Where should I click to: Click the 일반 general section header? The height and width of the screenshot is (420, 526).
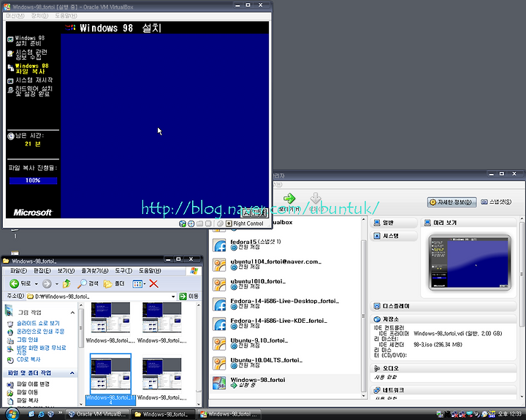coord(394,223)
